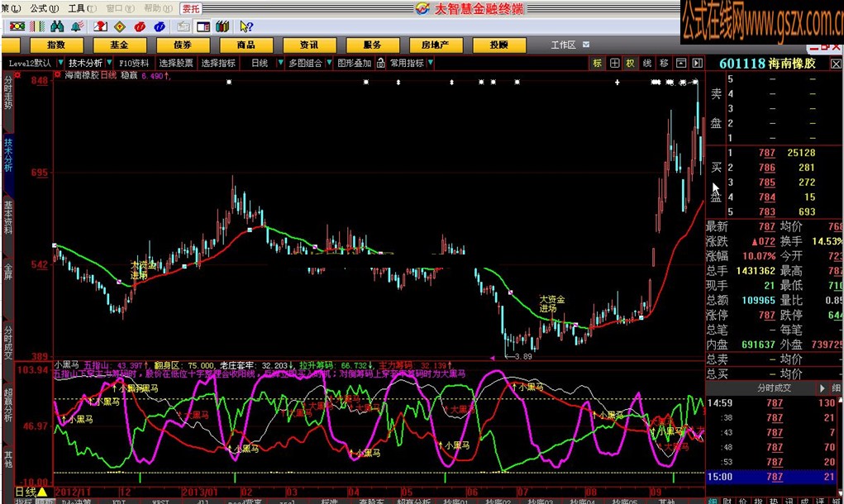Toggle the 权 adjustment button
The height and width of the screenshot is (504, 844).
coord(629,63)
